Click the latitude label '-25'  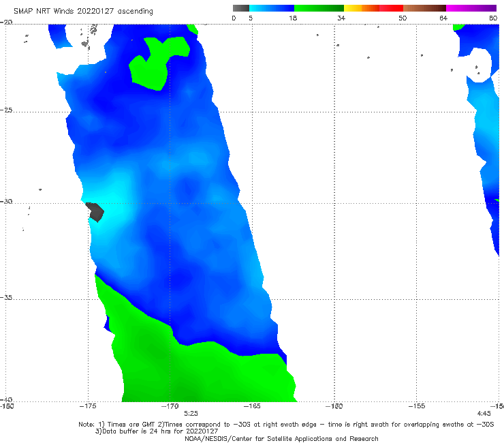(6, 110)
